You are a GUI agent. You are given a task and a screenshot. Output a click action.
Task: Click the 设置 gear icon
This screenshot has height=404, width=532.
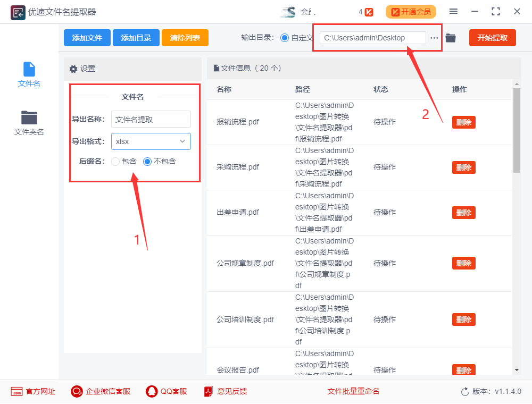(x=73, y=69)
